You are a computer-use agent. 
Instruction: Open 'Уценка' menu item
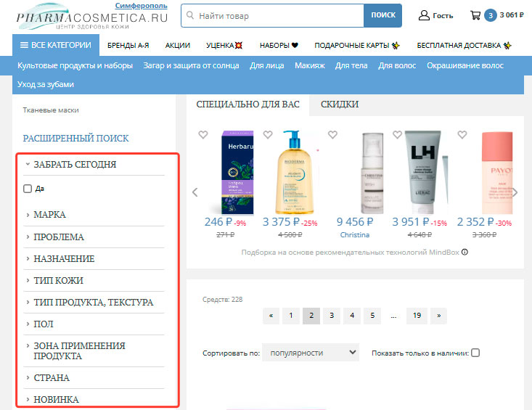pyautogui.click(x=224, y=46)
